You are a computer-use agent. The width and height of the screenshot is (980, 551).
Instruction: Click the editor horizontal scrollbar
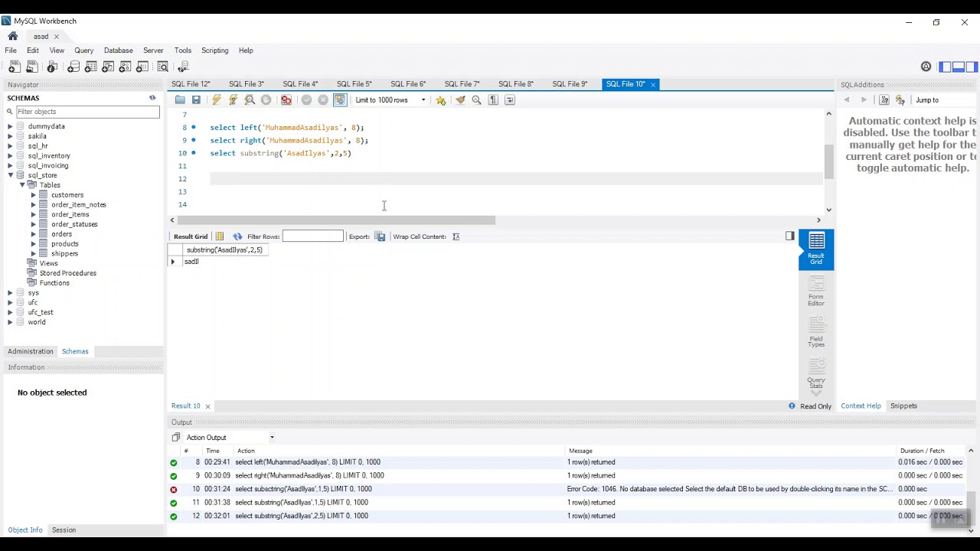pyautogui.click(x=337, y=220)
